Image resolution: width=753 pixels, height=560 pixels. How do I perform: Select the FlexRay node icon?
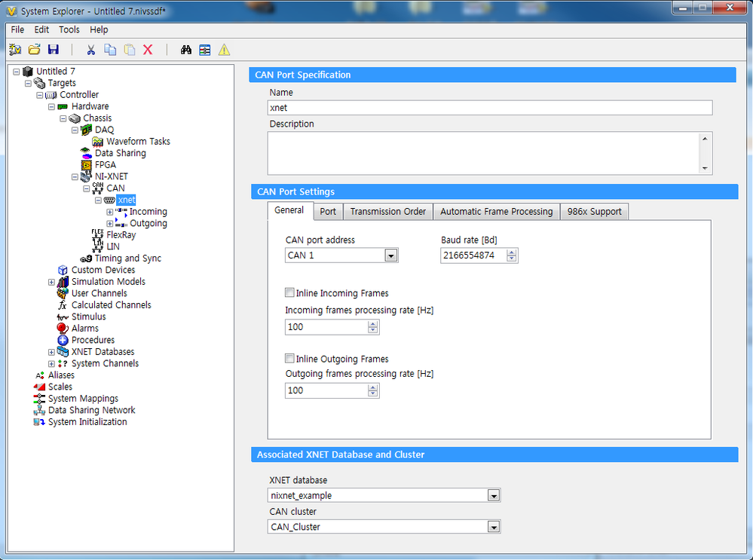(x=97, y=235)
